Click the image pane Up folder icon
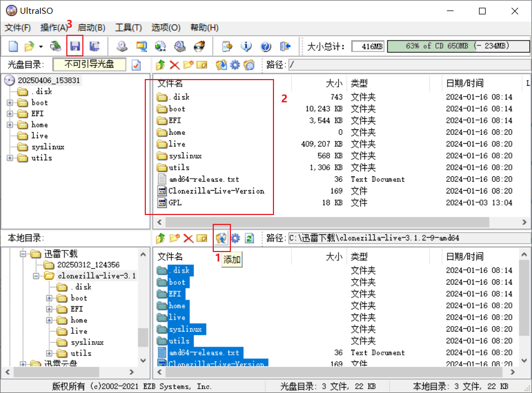This screenshot has width=532, height=393. [x=160, y=65]
